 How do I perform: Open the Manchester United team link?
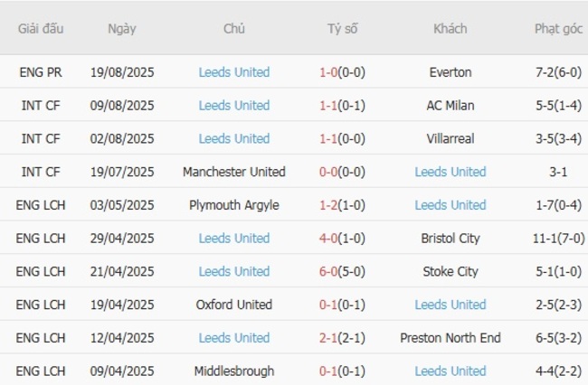[234, 172]
